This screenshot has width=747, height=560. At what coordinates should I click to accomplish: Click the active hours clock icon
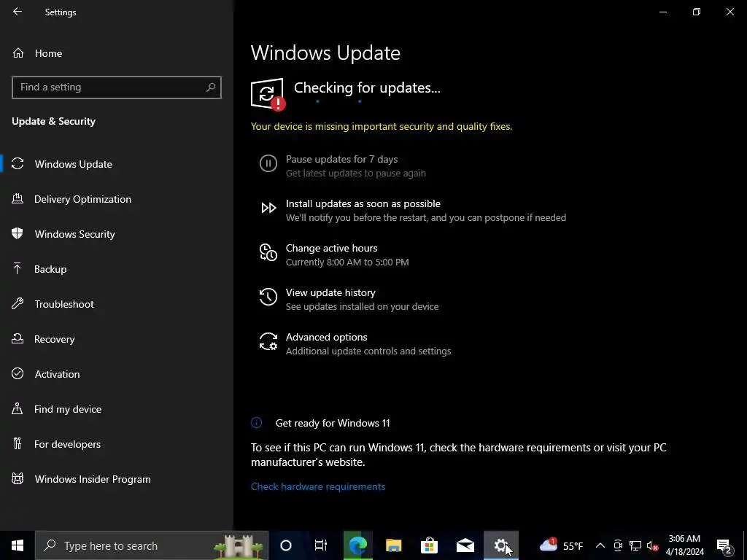pos(268,252)
